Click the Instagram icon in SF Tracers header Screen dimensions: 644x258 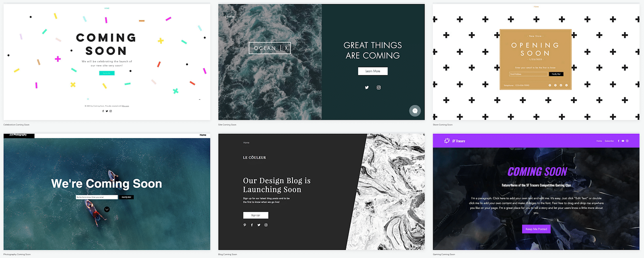[627, 141]
